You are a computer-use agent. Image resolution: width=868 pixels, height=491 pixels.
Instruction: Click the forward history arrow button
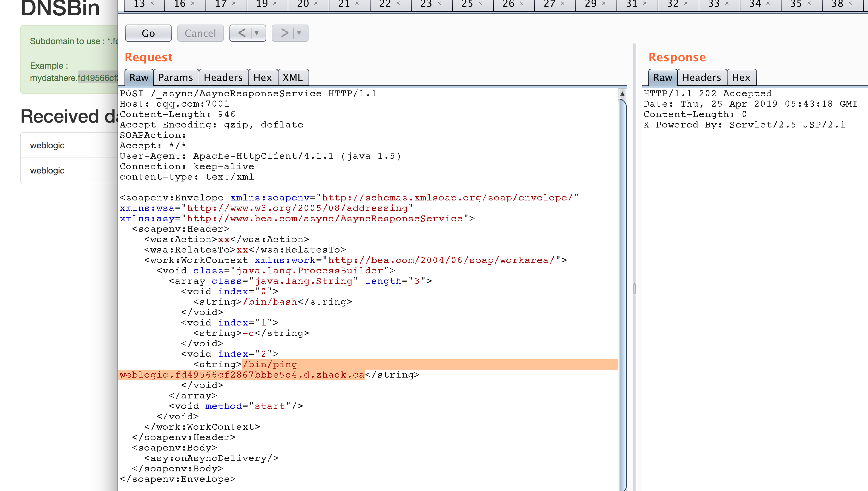[x=285, y=33]
